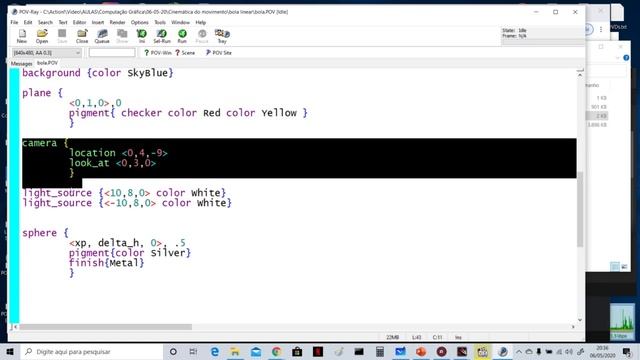This screenshot has width=640, height=360.
Task: Open PowerPoint from taskbar
Action: coord(421,351)
